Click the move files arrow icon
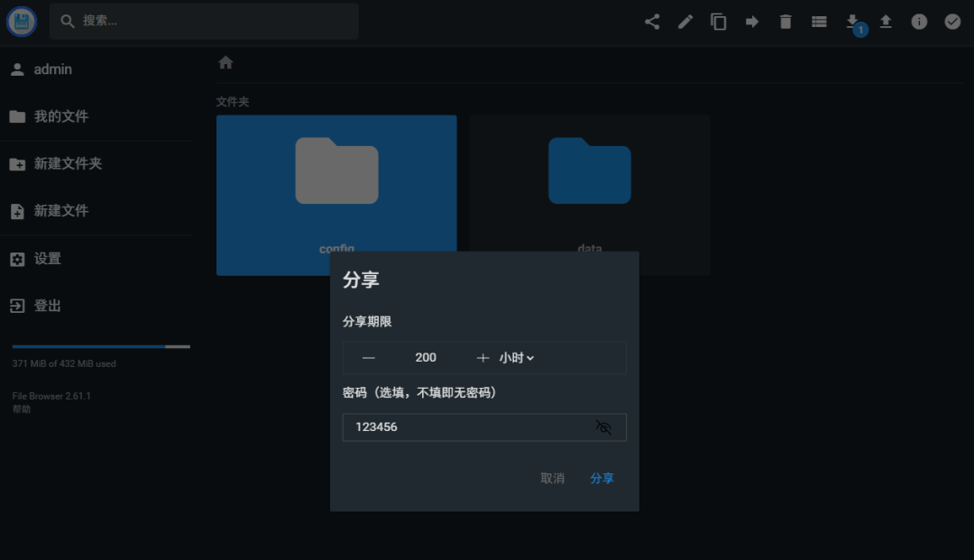Screen dimensions: 974x560 pyautogui.click(x=752, y=21)
